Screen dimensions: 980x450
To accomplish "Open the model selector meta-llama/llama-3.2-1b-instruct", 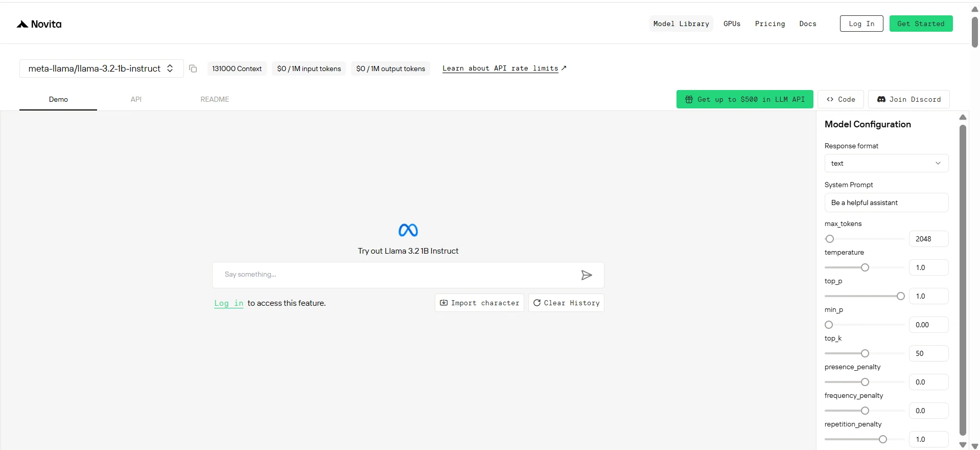I will [101, 69].
